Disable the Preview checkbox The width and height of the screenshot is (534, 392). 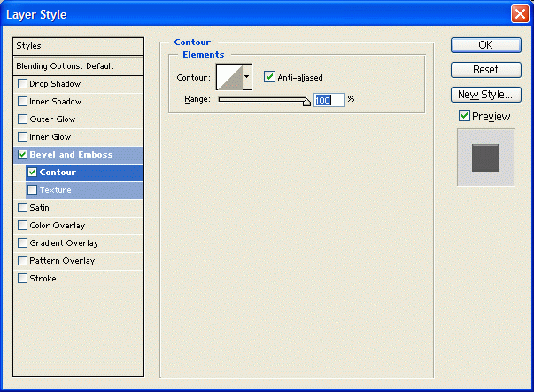click(x=464, y=116)
